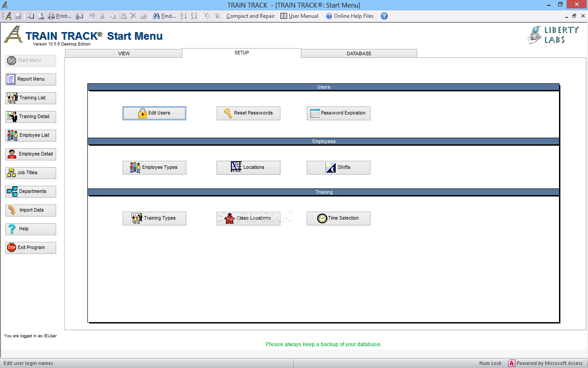Open the User Manual
This screenshot has height=368, width=588.
click(299, 16)
